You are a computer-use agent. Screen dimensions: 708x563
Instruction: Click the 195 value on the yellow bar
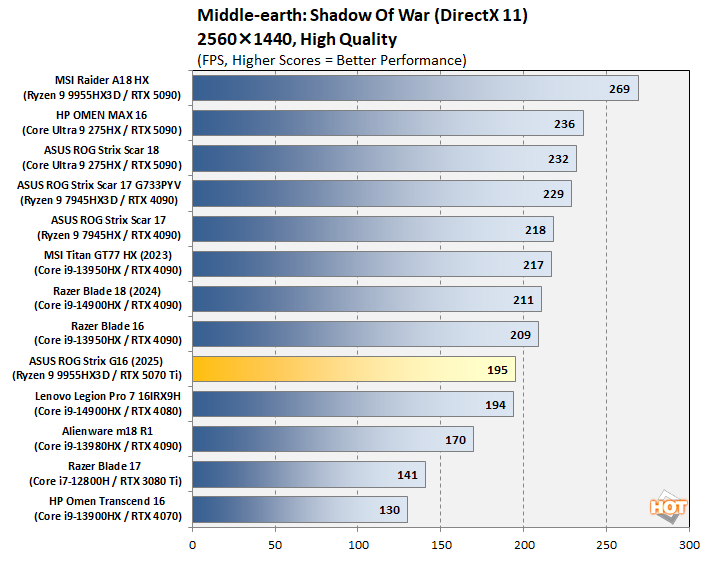pyautogui.click(x=497, y=370)
